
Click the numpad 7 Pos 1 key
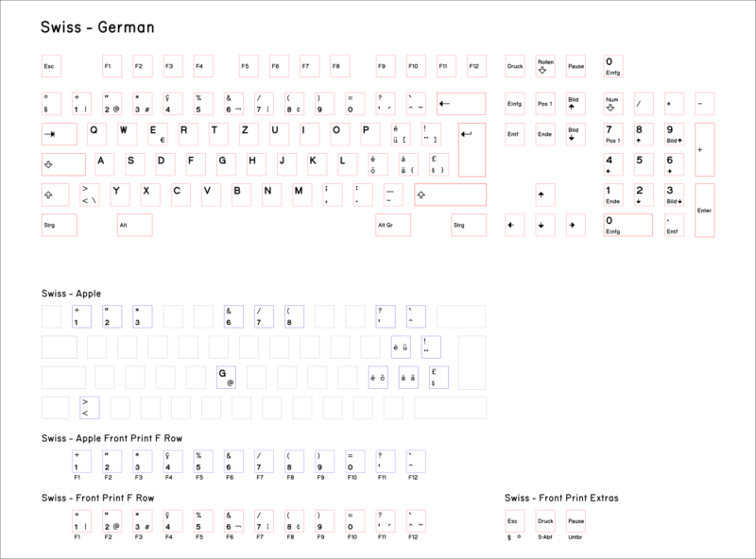click(x=613, y=134)
